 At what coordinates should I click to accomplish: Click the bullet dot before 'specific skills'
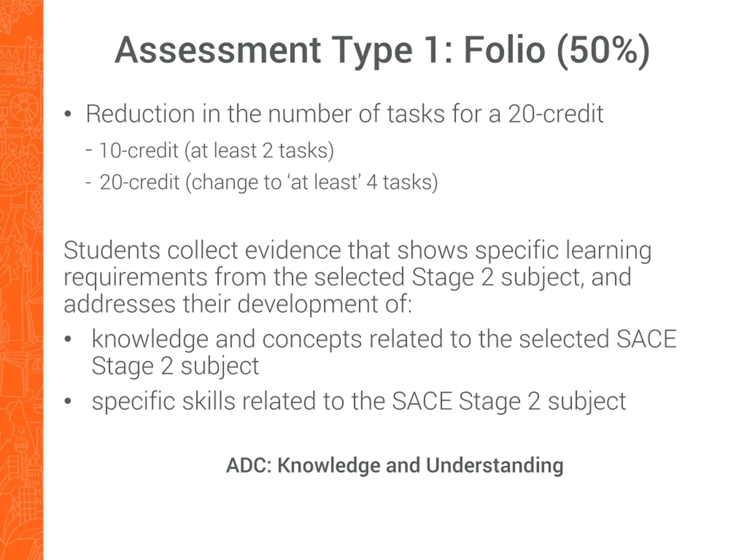click(x=67, y=401)
